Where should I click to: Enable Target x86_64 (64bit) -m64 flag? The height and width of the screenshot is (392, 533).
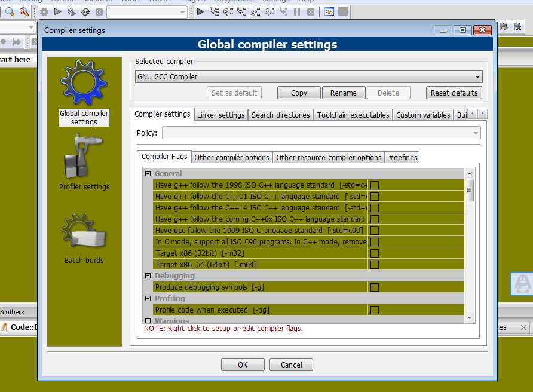click(x=375, y=265)
